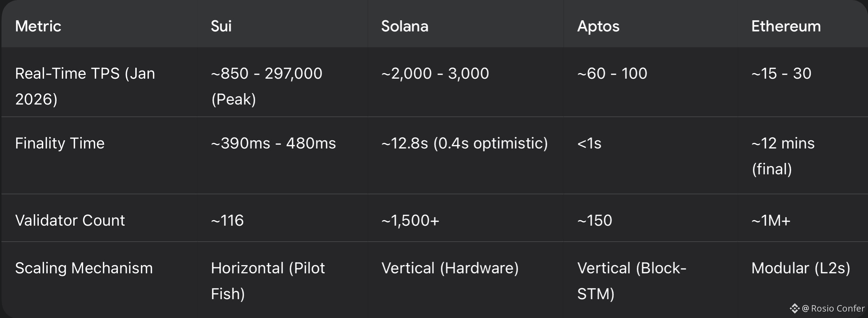Click the Real-Time TPS row label
Screen dimensions: 868x318
point(85,86)
